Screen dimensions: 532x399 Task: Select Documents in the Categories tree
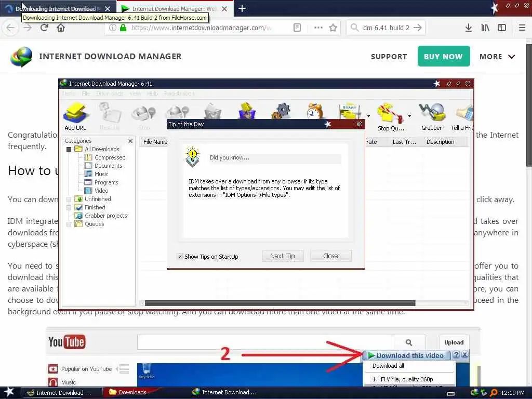(x=108, y=166)
